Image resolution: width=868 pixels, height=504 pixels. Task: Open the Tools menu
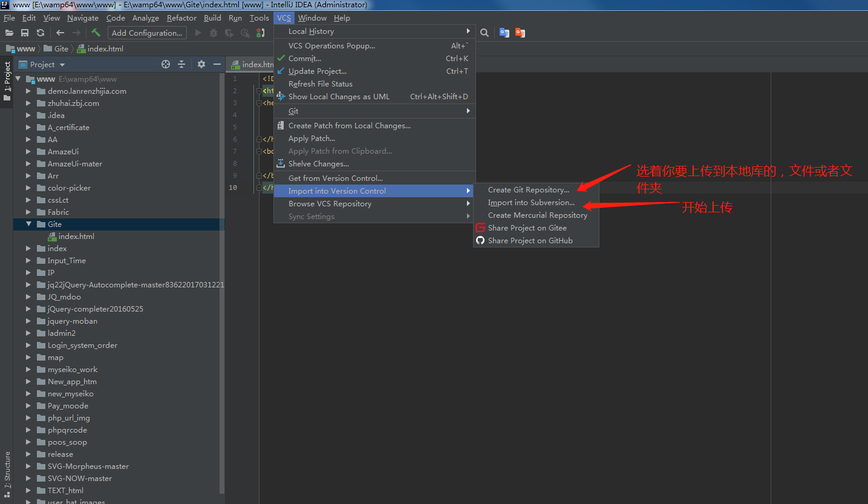tap(259, 18)
